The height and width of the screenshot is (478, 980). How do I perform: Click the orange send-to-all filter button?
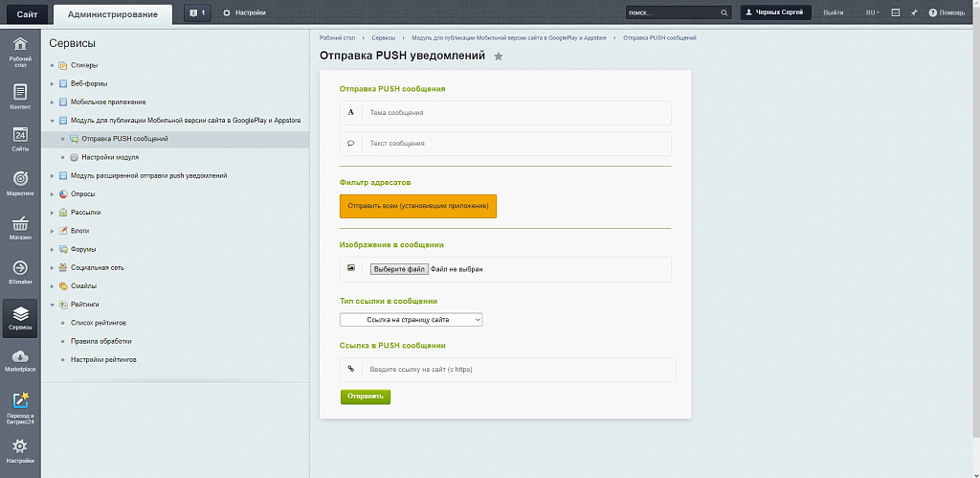tap(418, 206)
